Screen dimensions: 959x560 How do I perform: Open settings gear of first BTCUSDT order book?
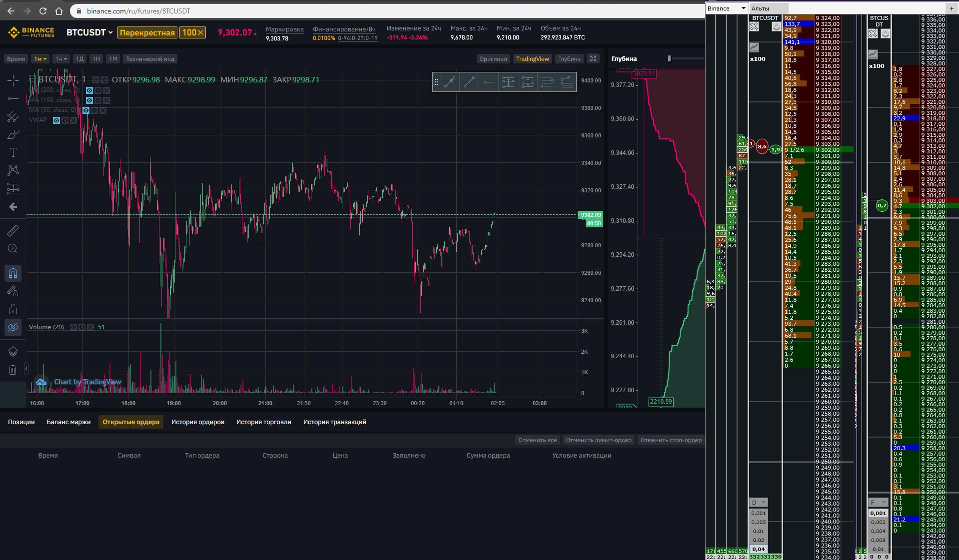coord(776,27)
